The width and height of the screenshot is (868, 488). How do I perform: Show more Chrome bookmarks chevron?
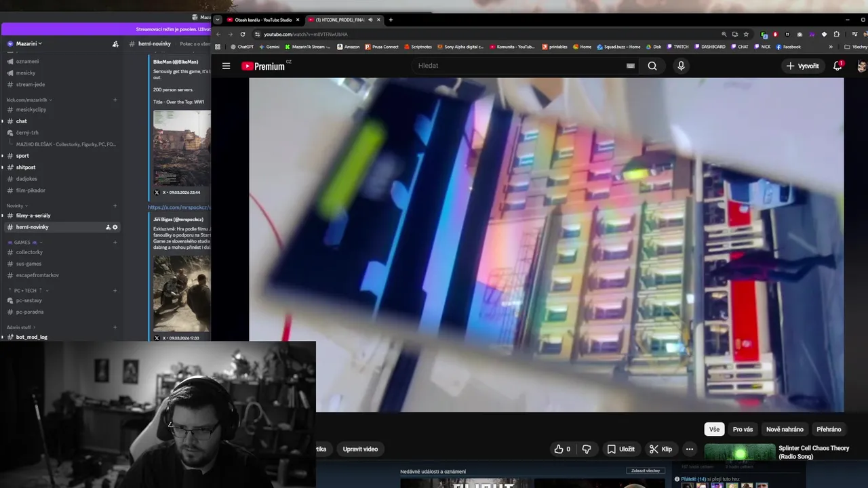point(831,47)
